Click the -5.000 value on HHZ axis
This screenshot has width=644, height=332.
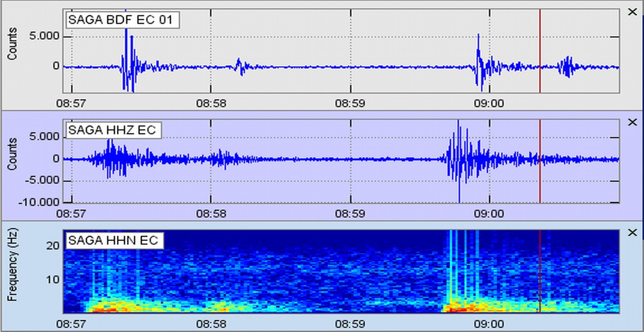coord(42,181)
